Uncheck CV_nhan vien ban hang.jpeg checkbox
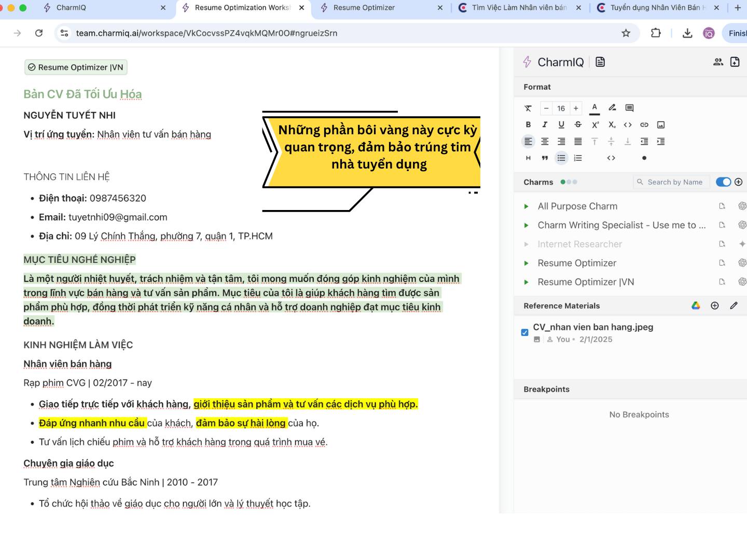The image size is (747, 560). (524, 332)
